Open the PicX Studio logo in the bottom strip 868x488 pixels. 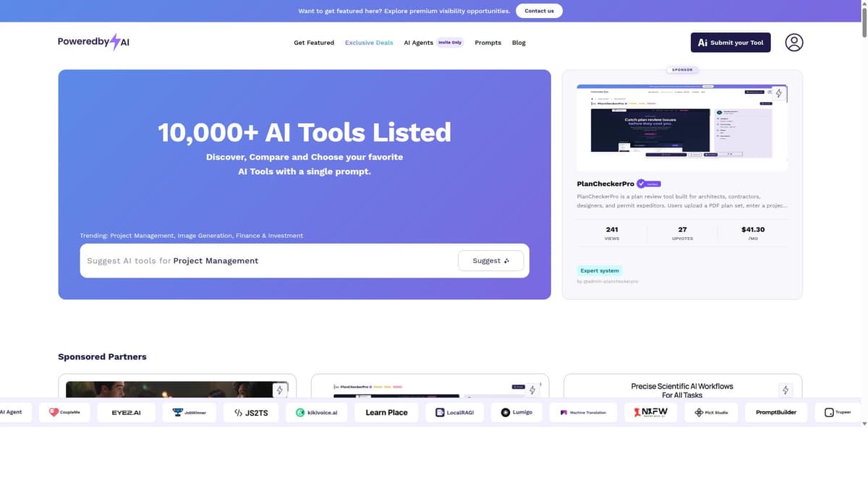(711, 412)
